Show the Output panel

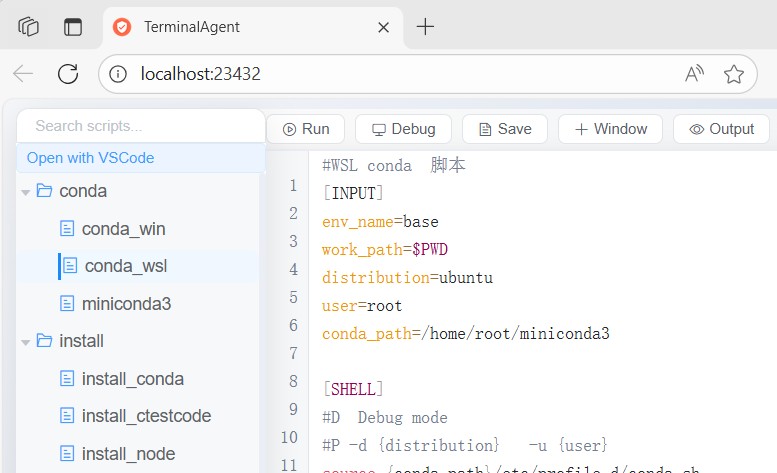click(721, 129)
